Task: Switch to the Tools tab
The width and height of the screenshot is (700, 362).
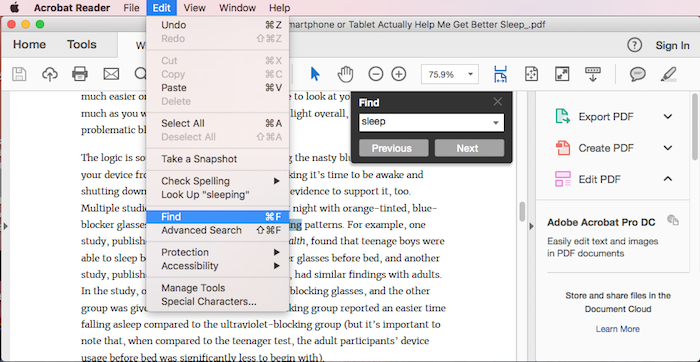Action: click(x=82, y=45)
